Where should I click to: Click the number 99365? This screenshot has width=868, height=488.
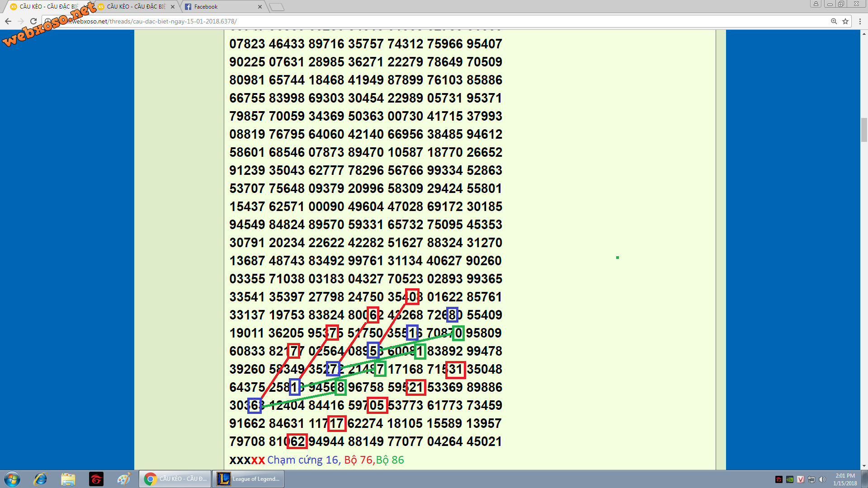tap(485, 279)
